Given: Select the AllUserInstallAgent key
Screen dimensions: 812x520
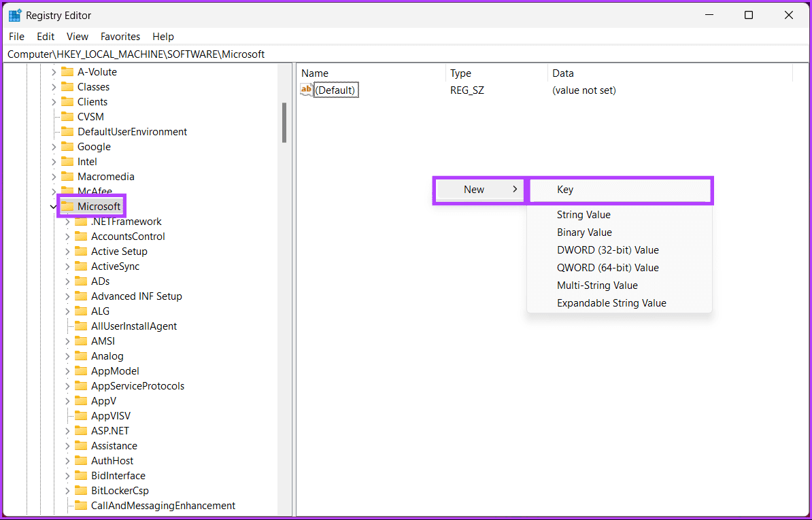Looking at the screenshot, I should click(x=133, y=326).
